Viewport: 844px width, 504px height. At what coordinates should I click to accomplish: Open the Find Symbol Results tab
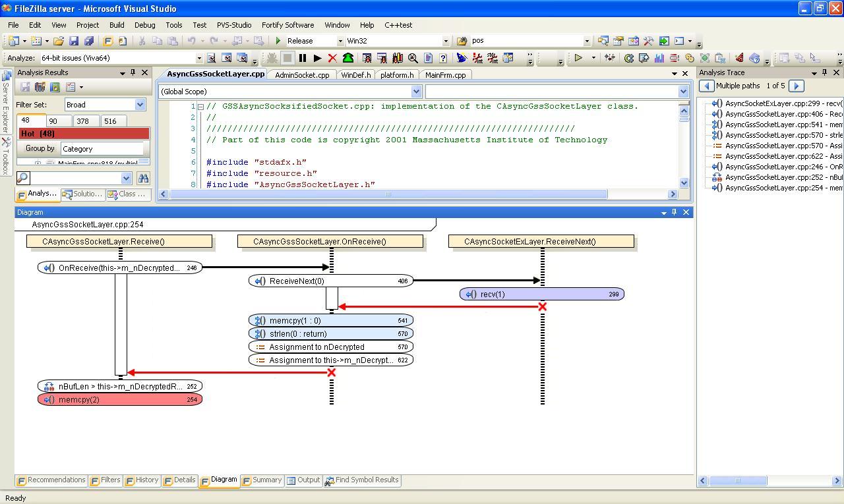[x=361, y=480]
